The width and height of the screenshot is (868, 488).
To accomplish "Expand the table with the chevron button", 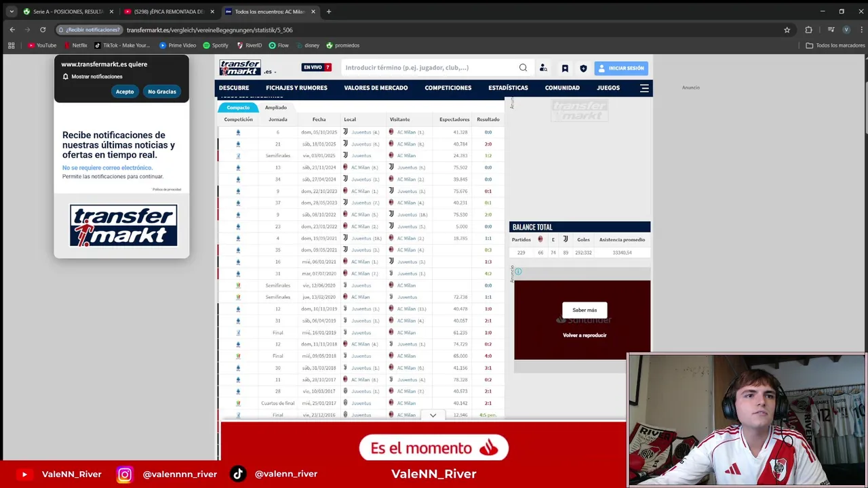I will point(433,415).
